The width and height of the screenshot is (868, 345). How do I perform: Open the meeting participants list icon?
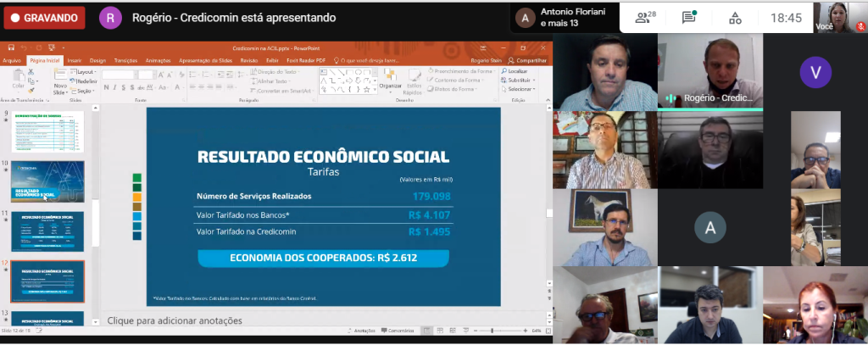click(647, 17)
